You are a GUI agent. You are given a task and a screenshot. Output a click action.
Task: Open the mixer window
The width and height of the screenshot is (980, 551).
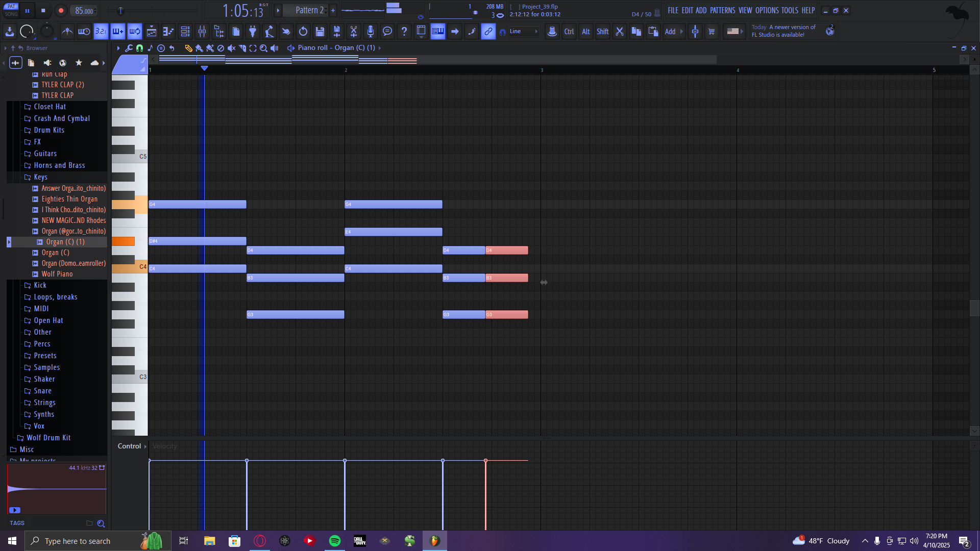202,32
